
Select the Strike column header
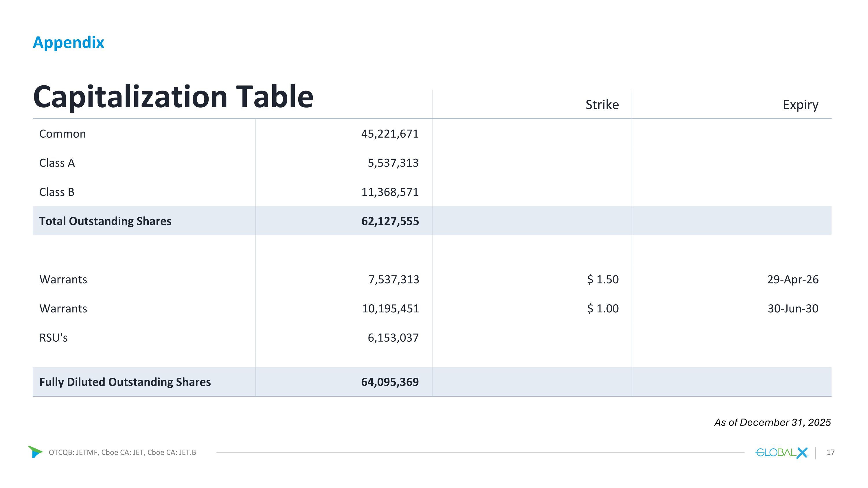(602, 105)
